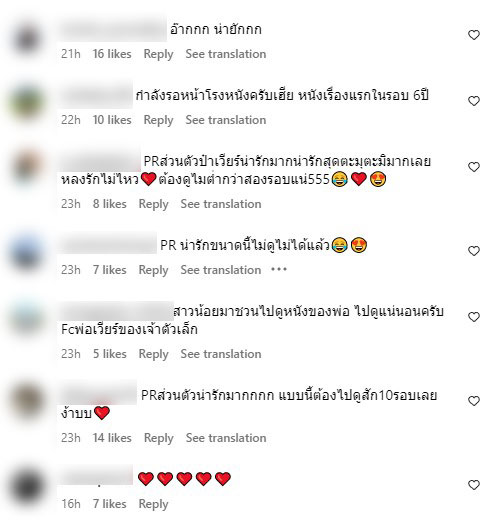Image resolution: width=492 pixels, height=531 pixels.
Task: Open profile picture of the 16h commenter
Action: click(27, 487)
